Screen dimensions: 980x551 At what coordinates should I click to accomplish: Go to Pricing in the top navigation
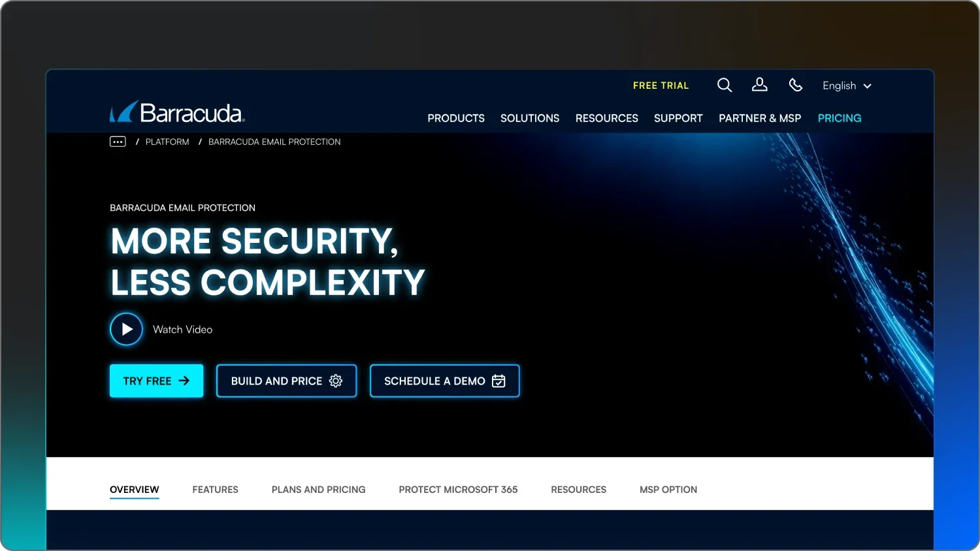[x=840, y=118]
